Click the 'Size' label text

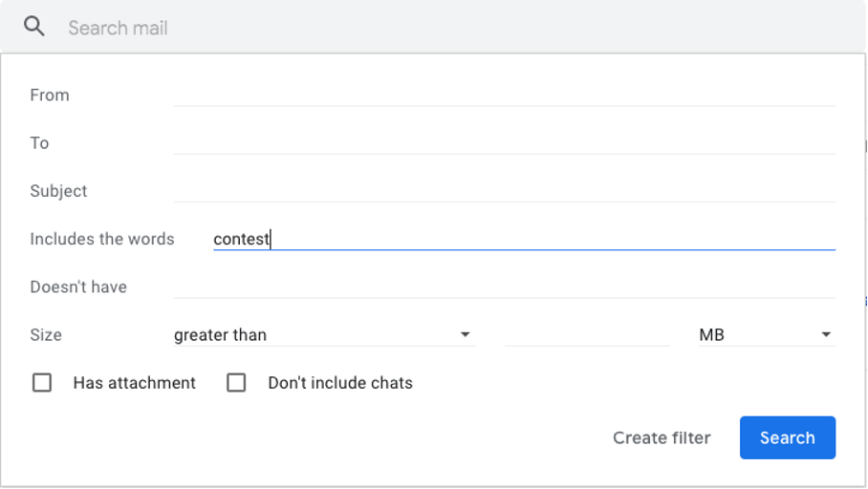[46, 334]
